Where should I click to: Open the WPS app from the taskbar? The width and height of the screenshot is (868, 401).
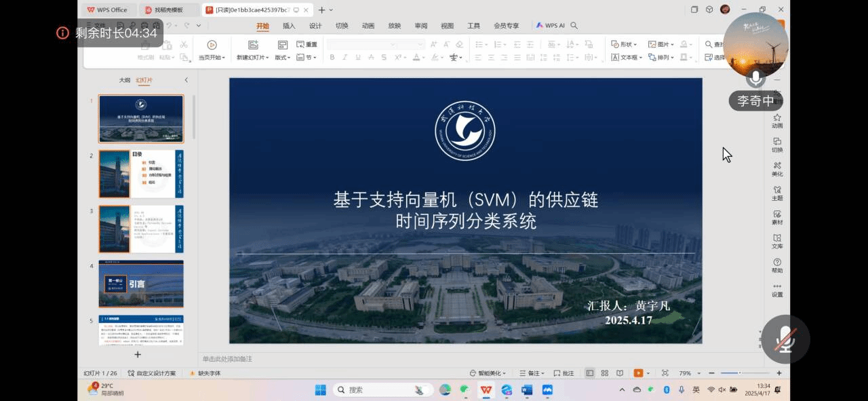[486, 390]
